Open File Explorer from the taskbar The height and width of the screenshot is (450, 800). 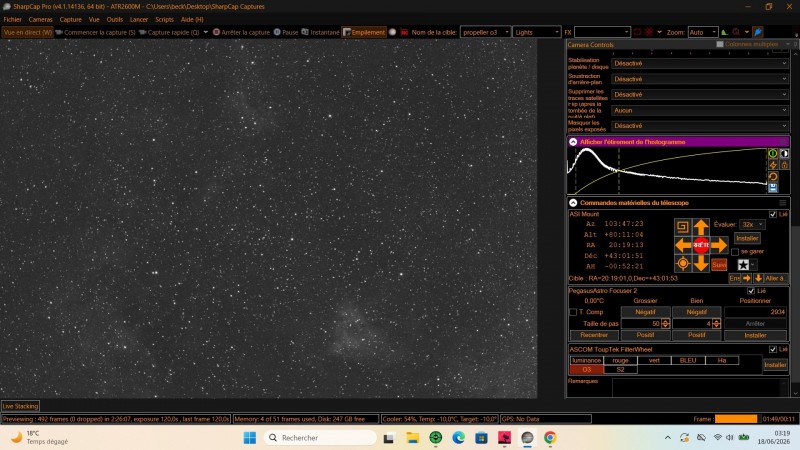tap(412, 437)
